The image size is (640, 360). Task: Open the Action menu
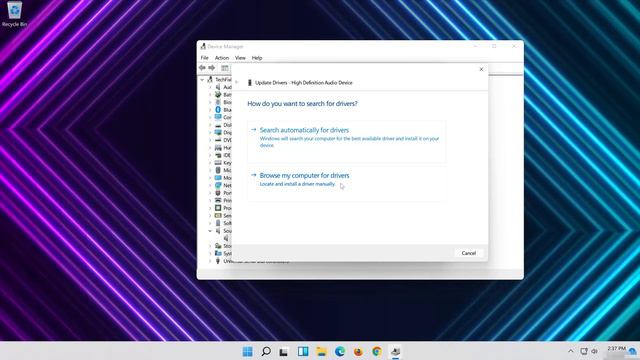coord(222,58)
